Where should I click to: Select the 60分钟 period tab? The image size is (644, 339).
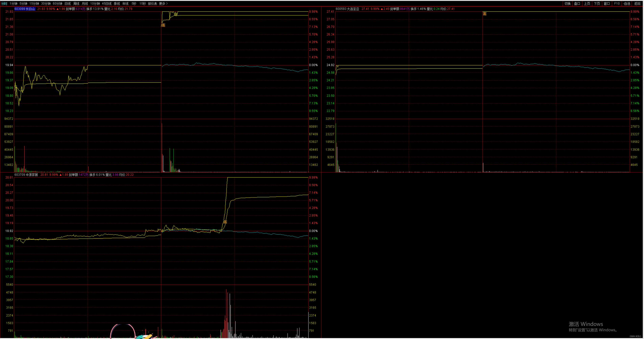pyautogui.click(x=57, y=4)
